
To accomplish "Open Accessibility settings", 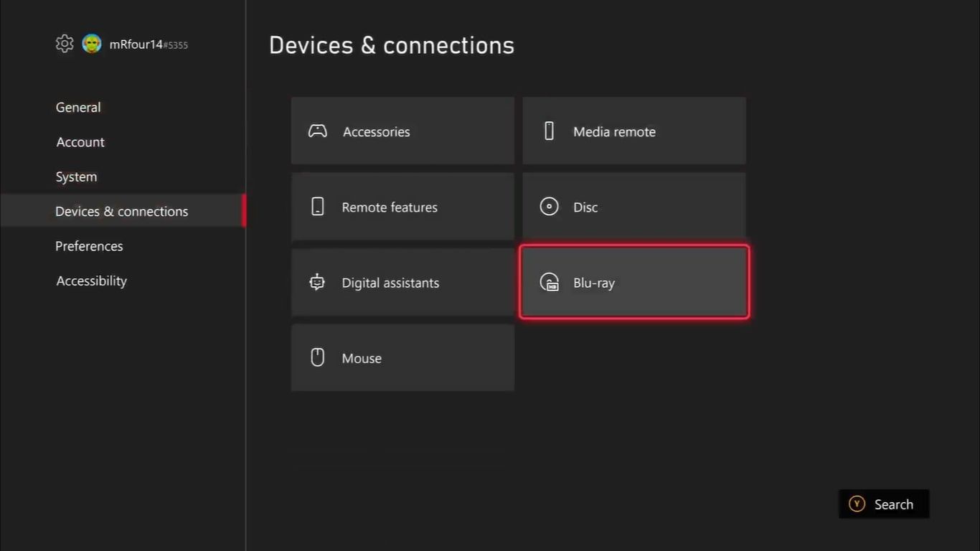I will [92, 281].
